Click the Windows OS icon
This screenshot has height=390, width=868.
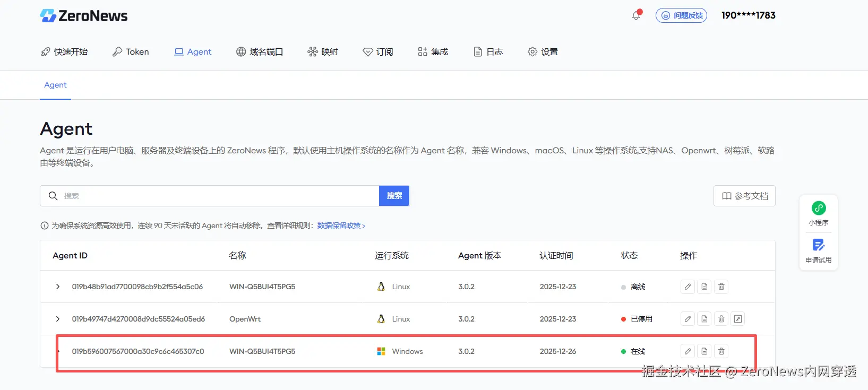[x=381, y=351]
